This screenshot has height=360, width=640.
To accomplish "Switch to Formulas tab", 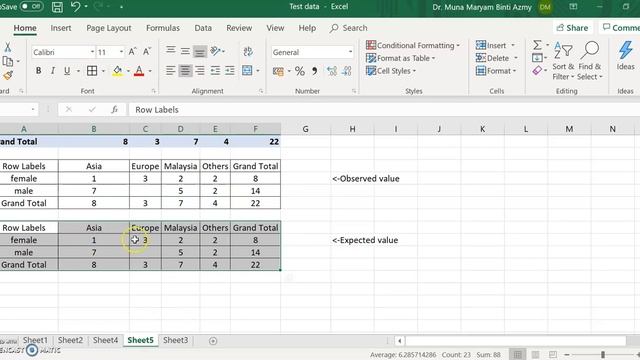I will [163, 28].
